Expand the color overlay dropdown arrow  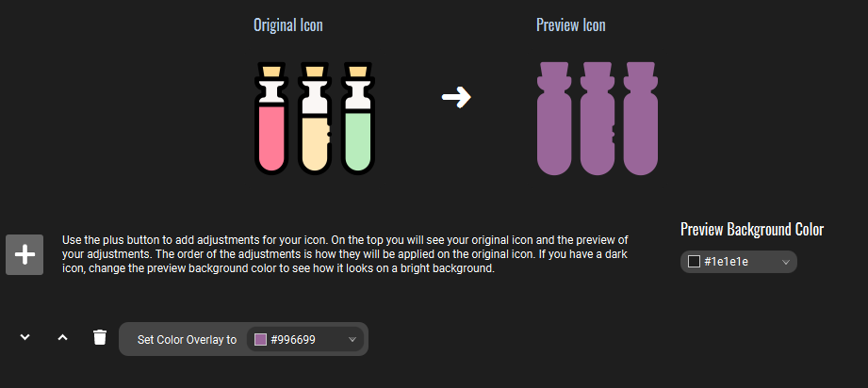pyautogui.click(x=353, y=340)
